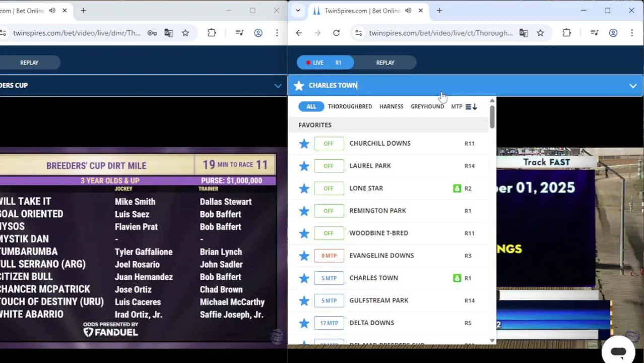This screenshot has width=644, height=363.
Task: Select Woodbine T-Bred track
Action: [x=378, y=233]
